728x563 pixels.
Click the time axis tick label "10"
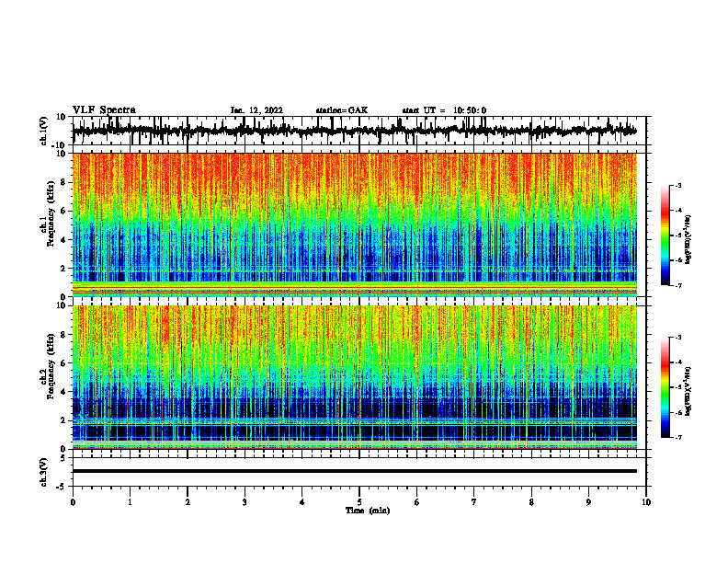click(646, 502)
